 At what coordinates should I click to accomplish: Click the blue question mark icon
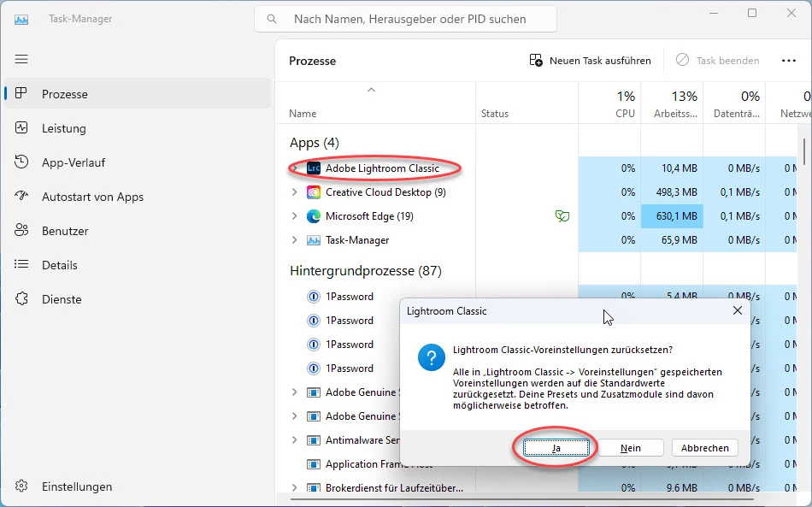tap(432, 357)
